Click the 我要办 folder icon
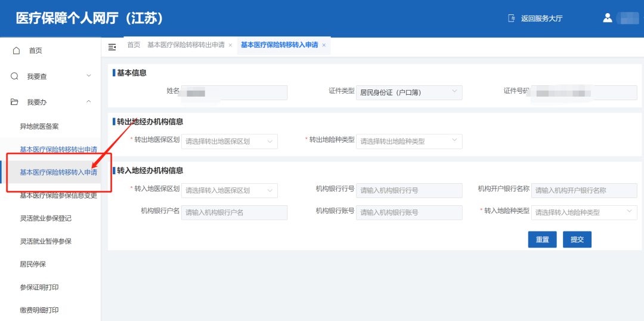644x321 pixels. coord(15,102)
